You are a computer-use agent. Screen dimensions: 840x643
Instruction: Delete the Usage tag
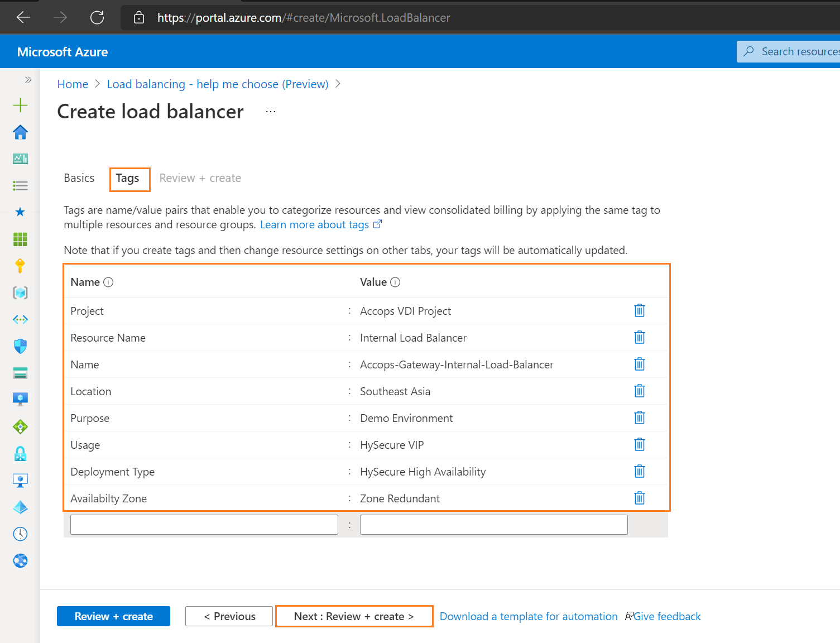[640, 444]
